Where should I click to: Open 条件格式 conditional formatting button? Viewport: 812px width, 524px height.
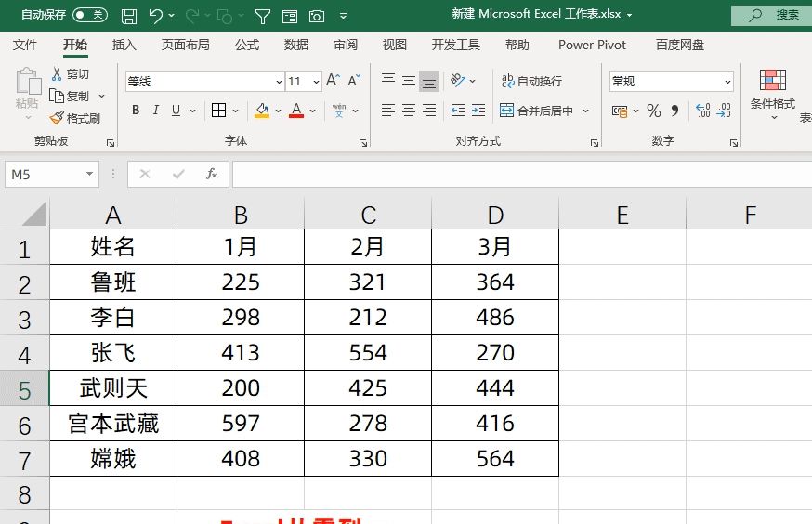773,94
